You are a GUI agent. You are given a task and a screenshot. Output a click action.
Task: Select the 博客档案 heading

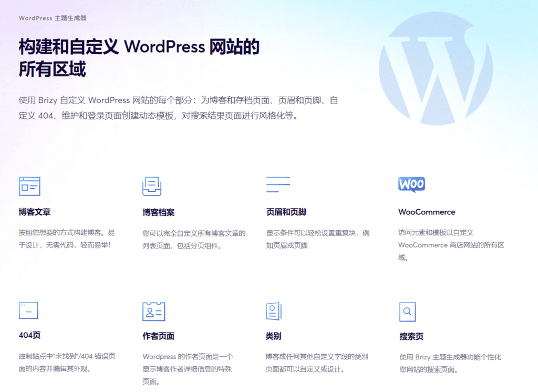pos(159,212)
